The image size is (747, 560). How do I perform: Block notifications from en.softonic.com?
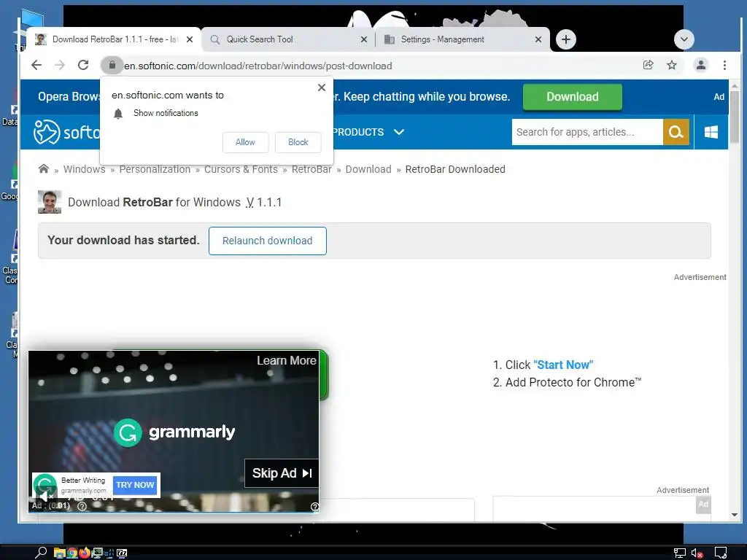point(298,142)
